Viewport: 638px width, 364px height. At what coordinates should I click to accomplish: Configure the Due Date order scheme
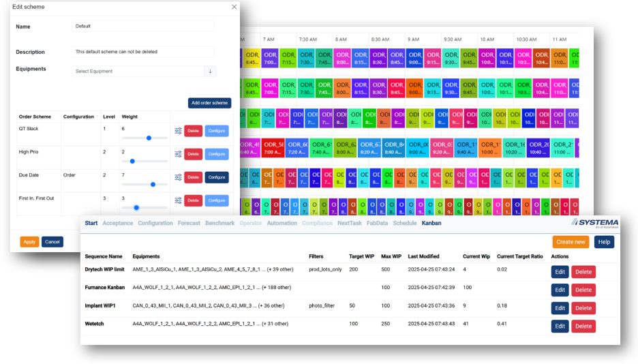[x=217, y=177]
